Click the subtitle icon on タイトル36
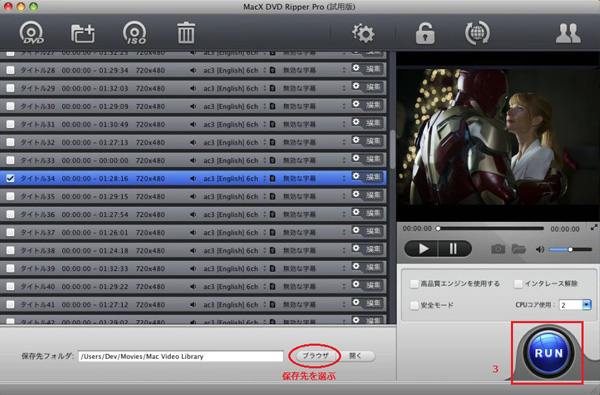The image size is (600, 395). 272,214
